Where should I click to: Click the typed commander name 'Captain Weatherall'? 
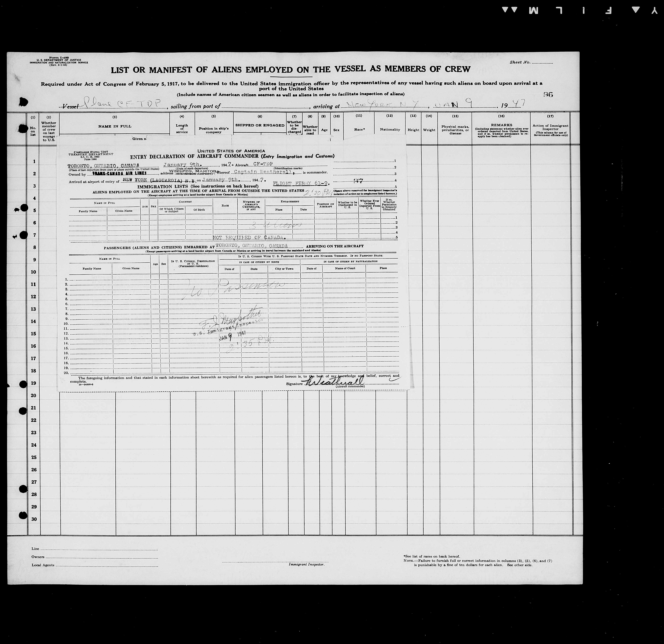tap(263, 172)
